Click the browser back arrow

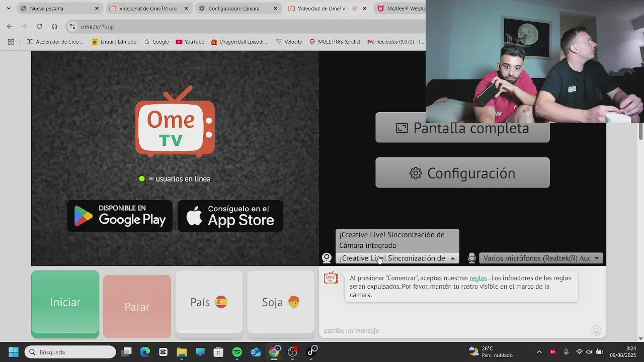9,27
